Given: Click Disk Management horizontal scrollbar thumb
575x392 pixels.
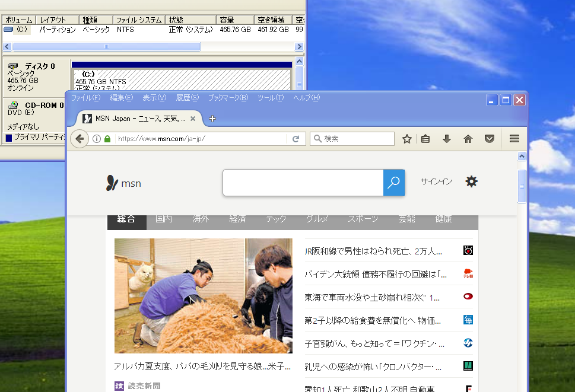Looking at the screenshot, I should coord(107,46).
